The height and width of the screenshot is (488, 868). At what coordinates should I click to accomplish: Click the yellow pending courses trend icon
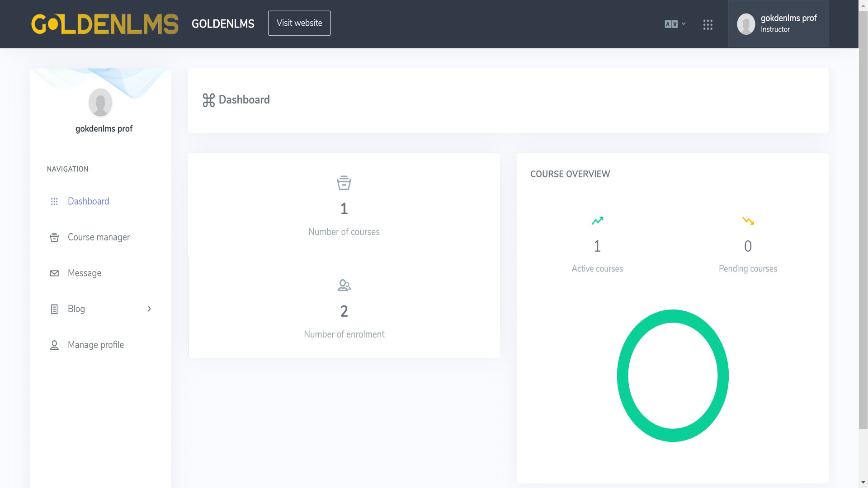(x=748, y=221)
